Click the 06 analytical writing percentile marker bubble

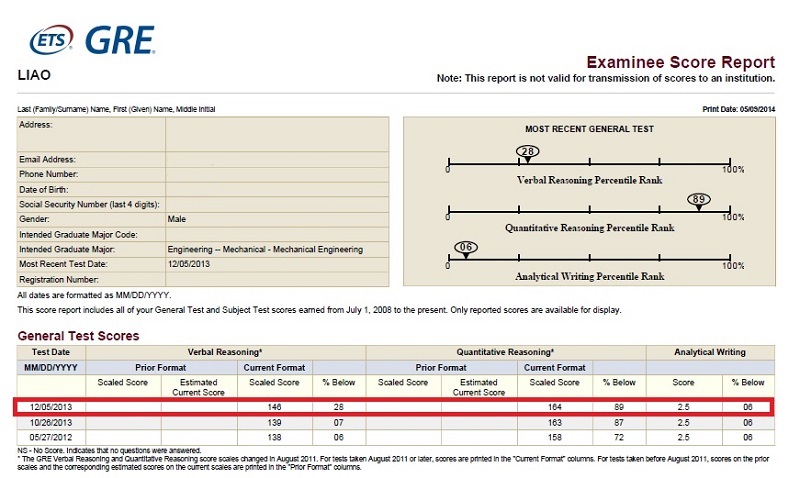point(466,247)
